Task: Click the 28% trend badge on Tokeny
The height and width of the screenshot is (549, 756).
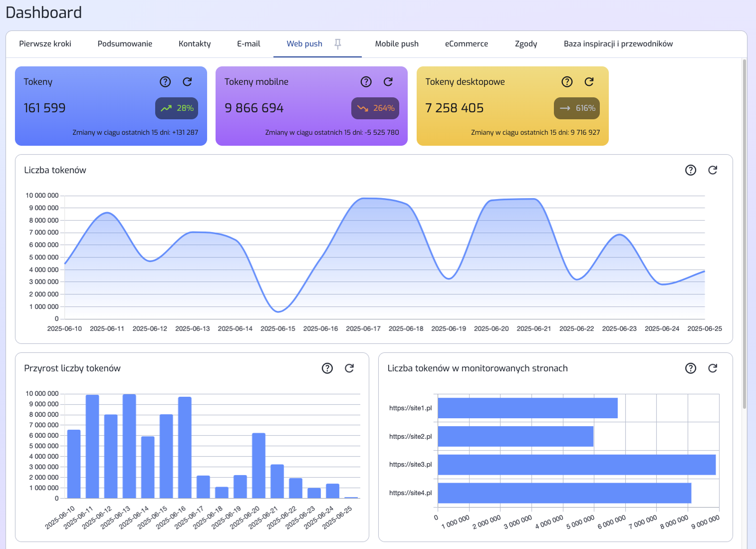Action: click(177, 108)
